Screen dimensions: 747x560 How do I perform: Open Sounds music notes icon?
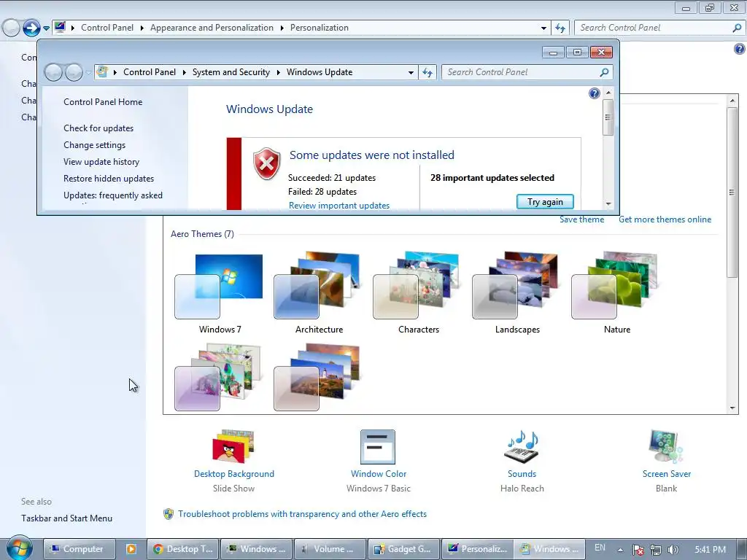[x=521, y=447]
